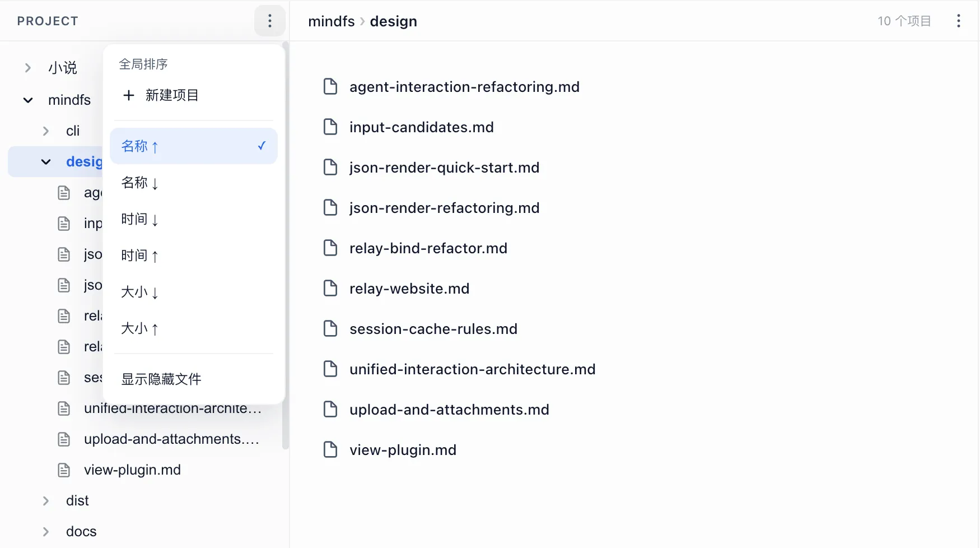Click the plus icon for 新建项目
Screen dimensions: 980x548
point(129,95)
